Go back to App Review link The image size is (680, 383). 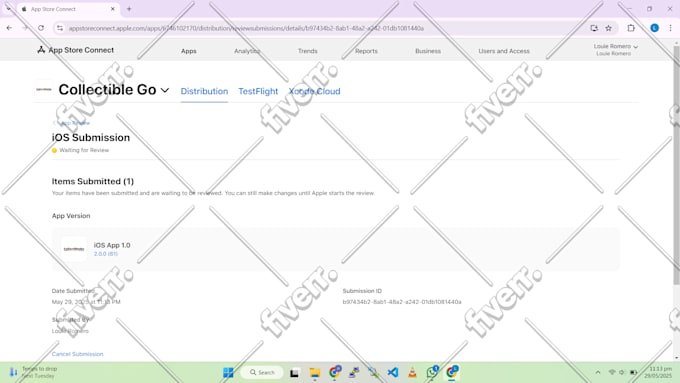point(71,123)
